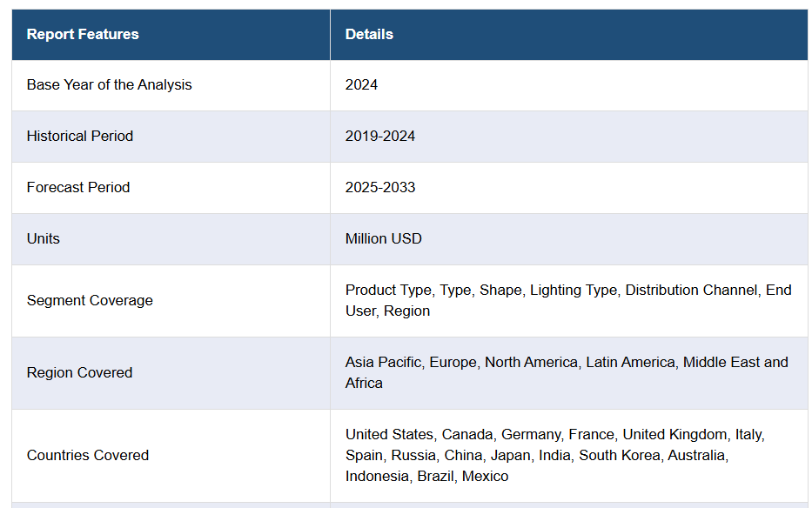
Task: Select the Segment Coverage label
Action: [x=90, y=301]
